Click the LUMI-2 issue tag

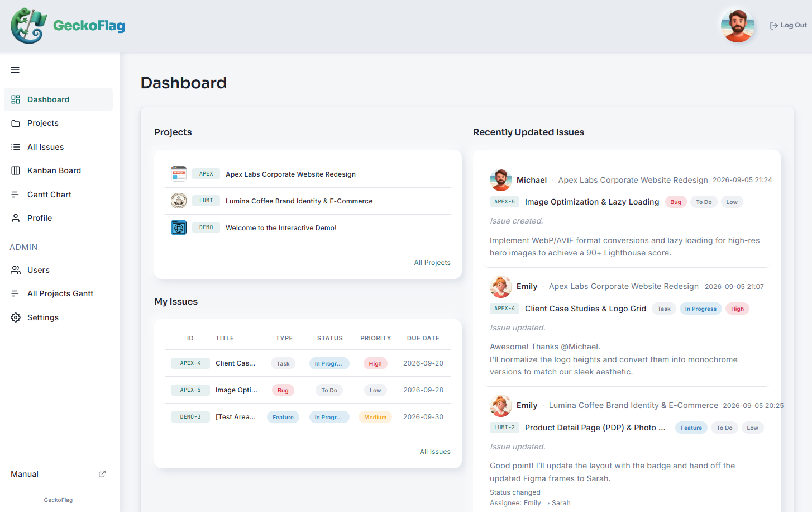[505, 428]
